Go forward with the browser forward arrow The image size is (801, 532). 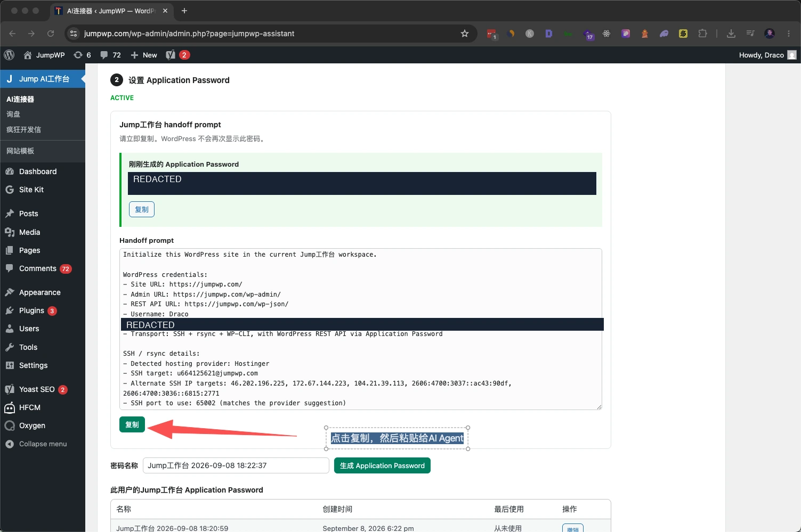31,34
